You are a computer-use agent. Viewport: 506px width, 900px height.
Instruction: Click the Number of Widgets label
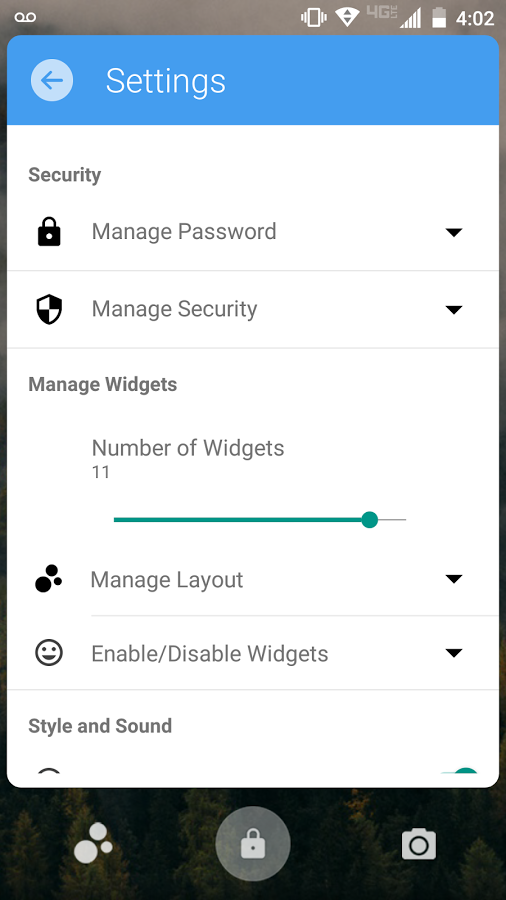(188, 448)
